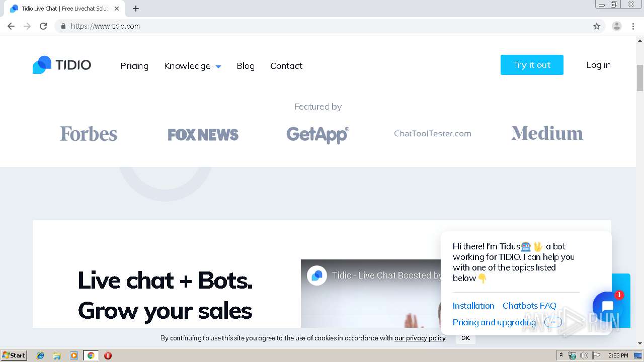Screen dimensions: 644x362
Task: Switch to Chrome taskbar button
Action: point(91,355)
